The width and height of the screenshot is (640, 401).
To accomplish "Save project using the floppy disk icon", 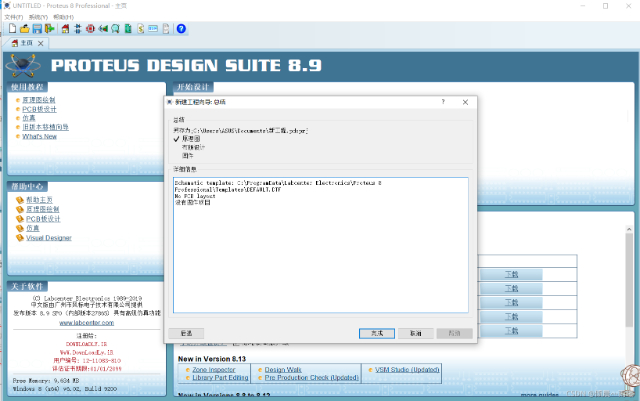I will (37, 29).
